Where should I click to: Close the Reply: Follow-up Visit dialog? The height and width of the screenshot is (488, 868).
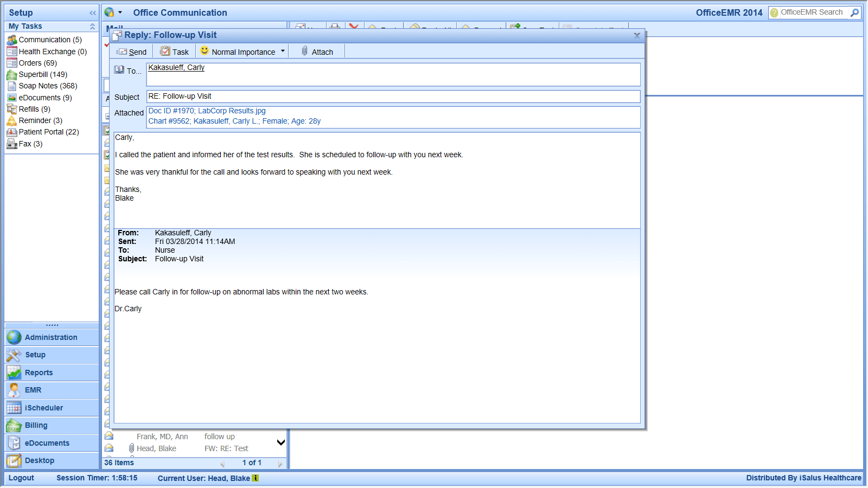[637, 36]
